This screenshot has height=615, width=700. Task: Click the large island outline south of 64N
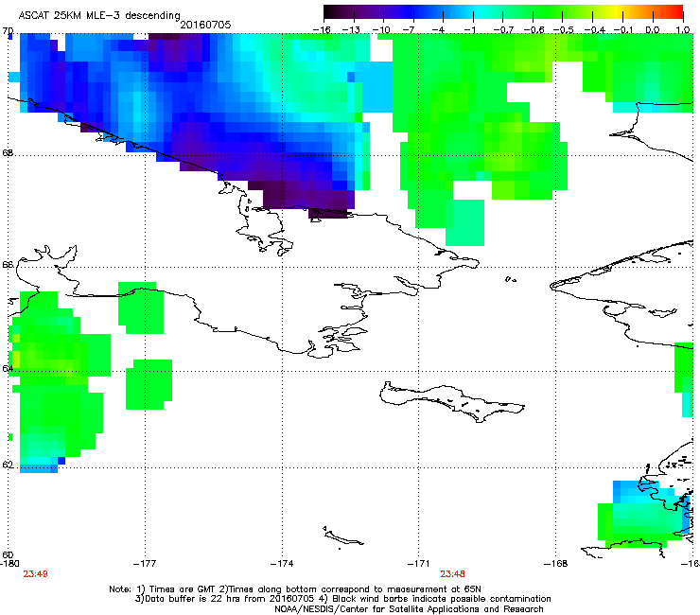(452, 401)
